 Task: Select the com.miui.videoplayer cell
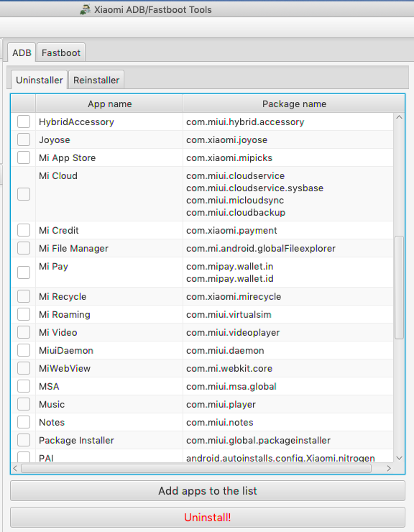(x=288, y=332)
